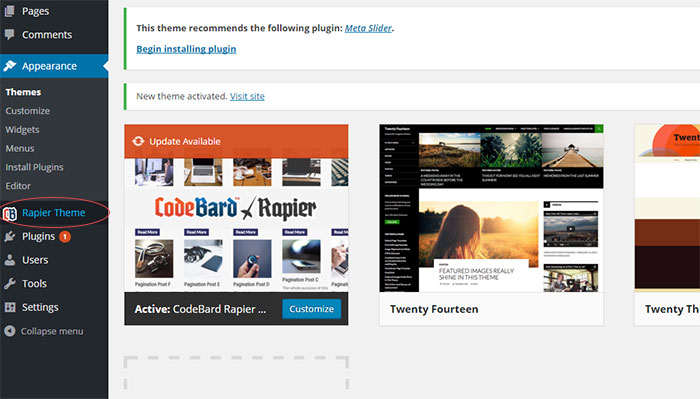This screenshot has height=399, width=700.
Task: Click the Users person icon
Action: tap(9, 260)
